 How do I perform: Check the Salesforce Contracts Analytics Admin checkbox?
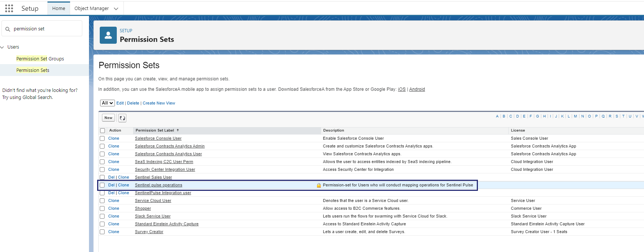click(x=102, y=146)
